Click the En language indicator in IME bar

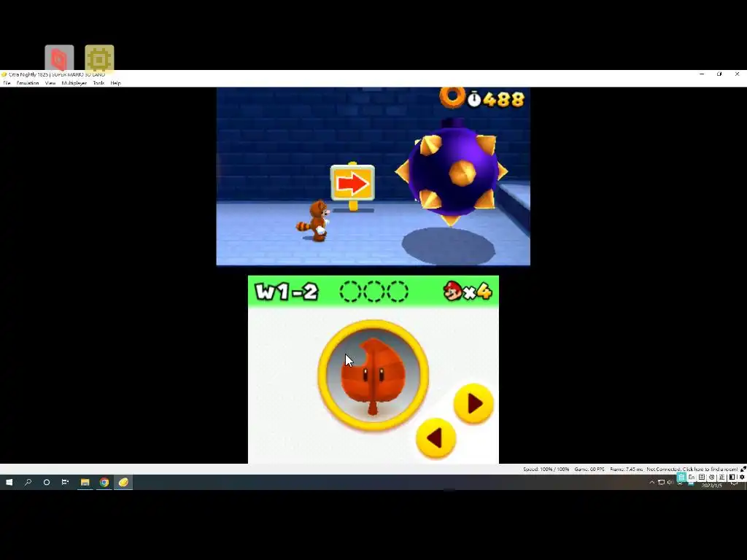[692, 477]
